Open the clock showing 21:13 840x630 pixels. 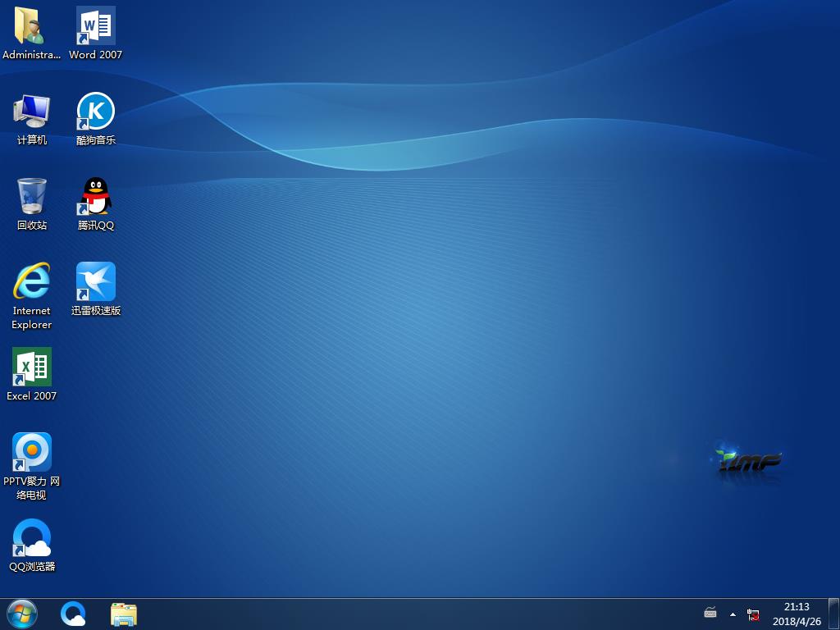[797, 614]
